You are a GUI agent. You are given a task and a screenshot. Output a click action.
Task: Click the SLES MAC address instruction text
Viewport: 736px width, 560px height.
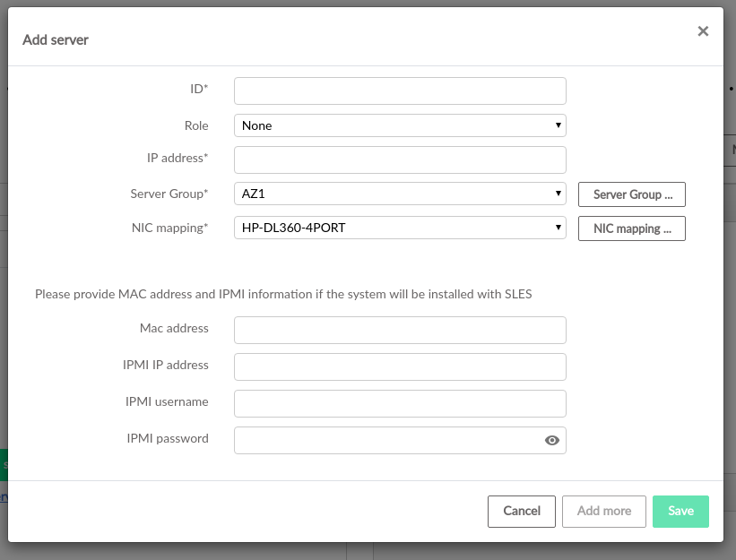click(283, 294)
